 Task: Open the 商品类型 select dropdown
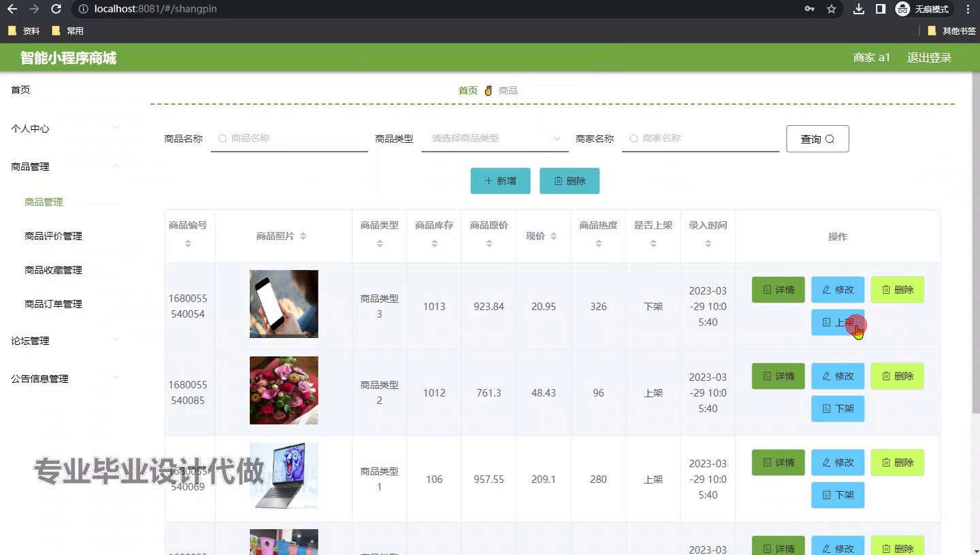[495, 138]
